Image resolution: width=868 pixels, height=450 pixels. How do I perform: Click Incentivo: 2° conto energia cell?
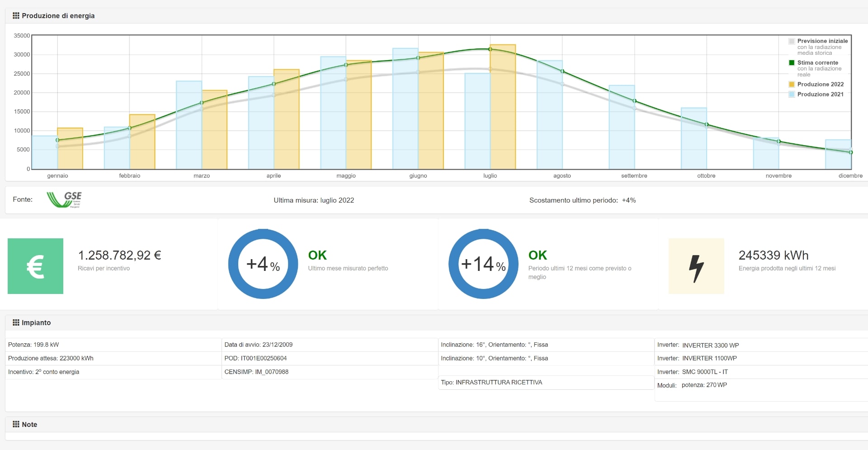coord(113,372)
